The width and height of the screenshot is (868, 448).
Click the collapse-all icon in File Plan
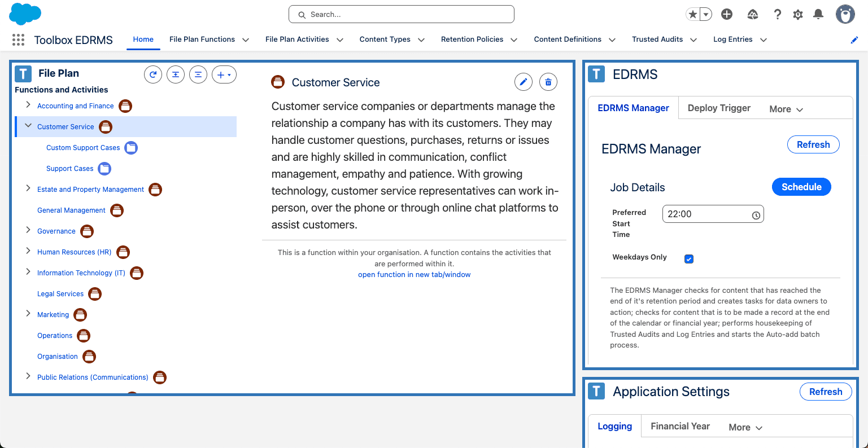click(198, 74)
